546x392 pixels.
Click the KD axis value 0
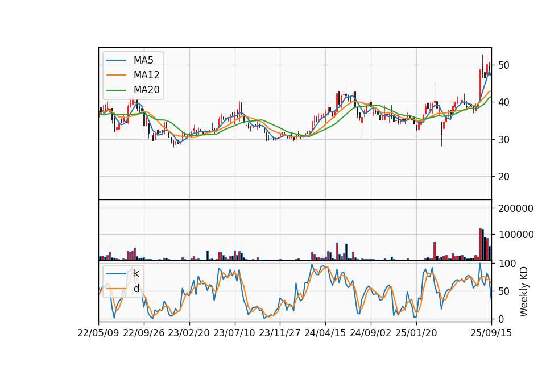click(x=501, y=319)
